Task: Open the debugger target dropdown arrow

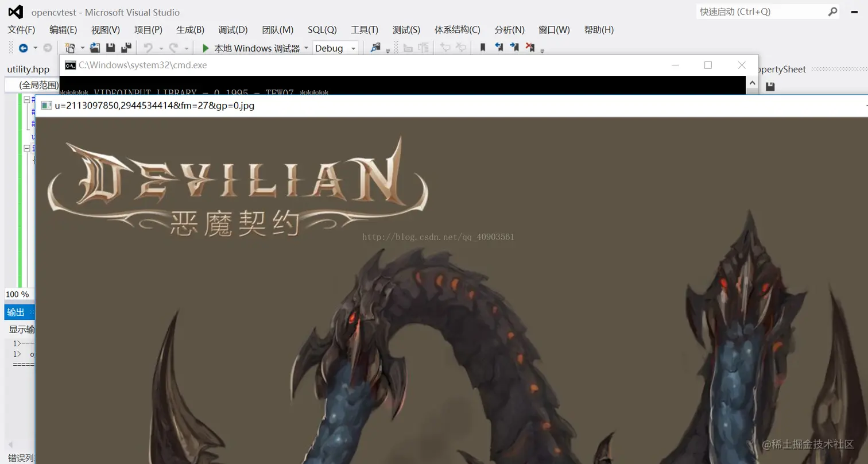Action: [306, 48]
